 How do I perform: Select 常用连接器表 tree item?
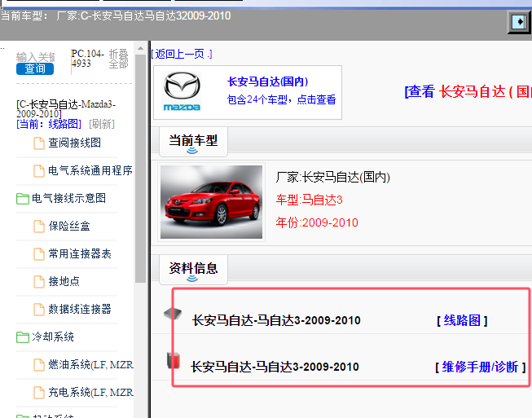pyautogui.click(x=80, y=253)
